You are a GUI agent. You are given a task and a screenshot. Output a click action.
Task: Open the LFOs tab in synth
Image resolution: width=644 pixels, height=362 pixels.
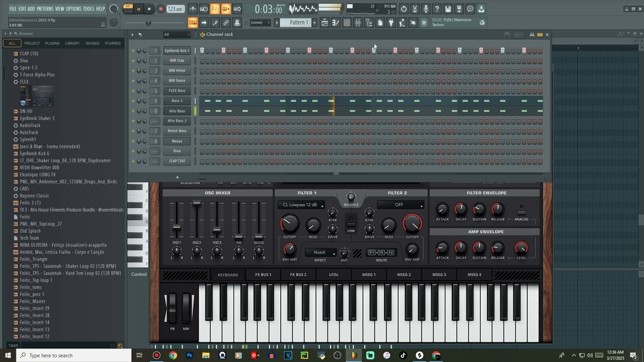(x=334, y=275)
